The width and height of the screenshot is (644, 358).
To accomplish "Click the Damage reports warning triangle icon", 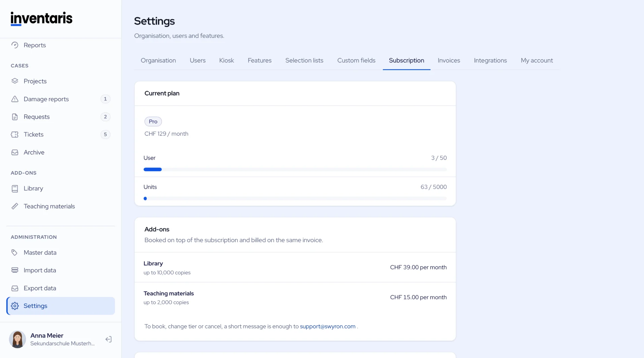I will (x=15, y=99).
